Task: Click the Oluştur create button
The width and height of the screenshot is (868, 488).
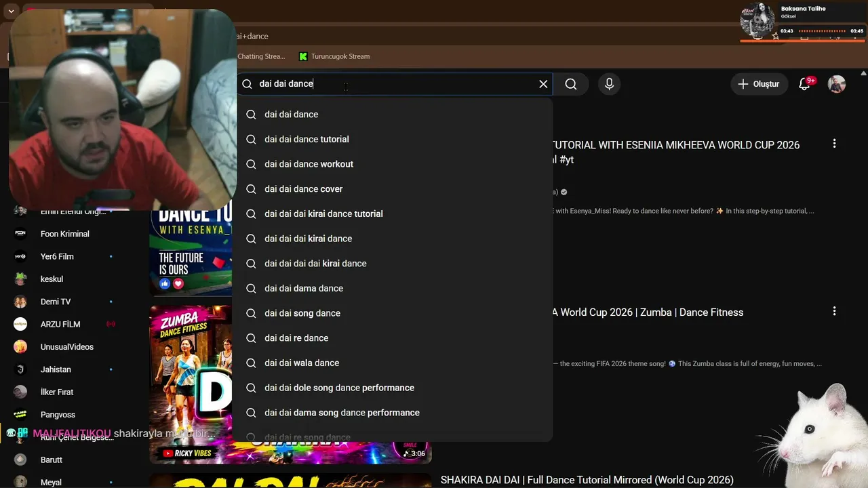Action: (x=759, y=84)
